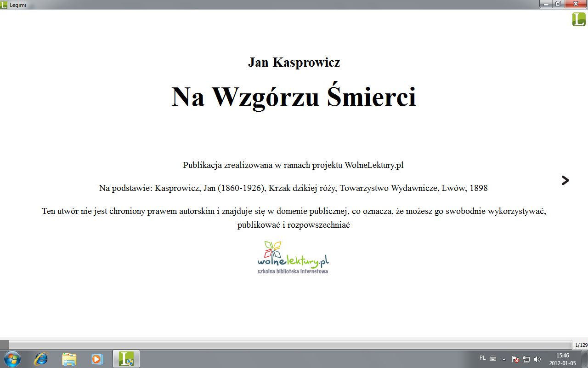Open Windows Media Player from the taskbar
The width and height of the screenshot is (588, 368).
(97, 359)
